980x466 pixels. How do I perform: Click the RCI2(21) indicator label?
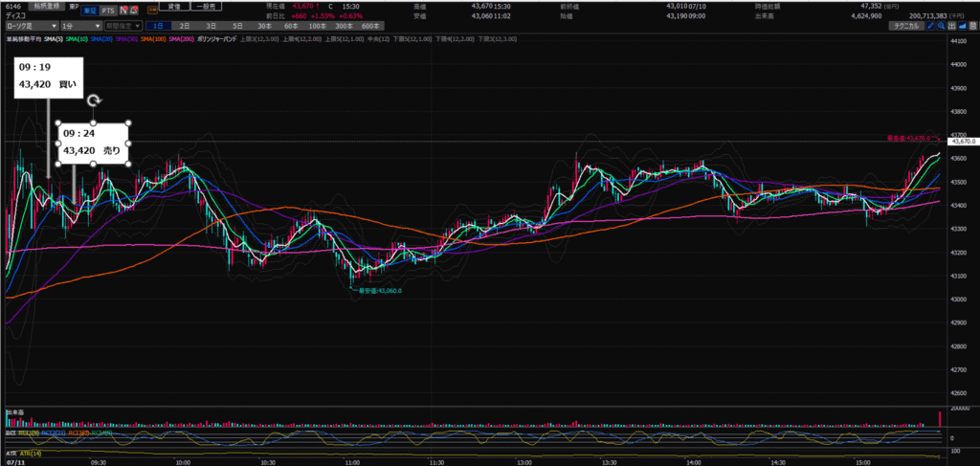(54, 433)
